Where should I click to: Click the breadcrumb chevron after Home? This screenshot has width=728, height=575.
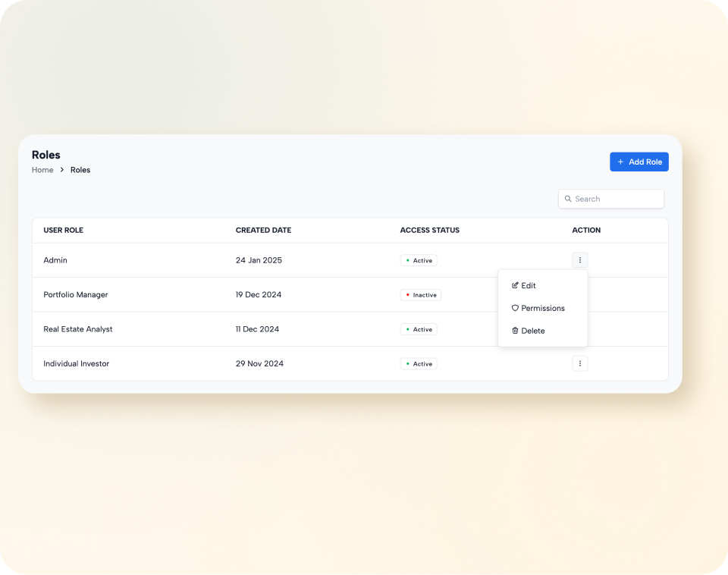pyautogui.click(x=62, y=170)
